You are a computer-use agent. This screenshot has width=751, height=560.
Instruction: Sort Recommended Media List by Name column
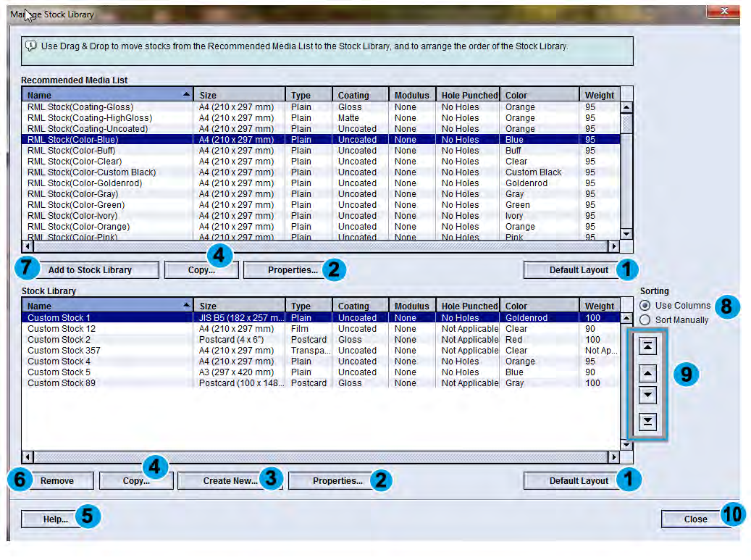coord(107,95)
